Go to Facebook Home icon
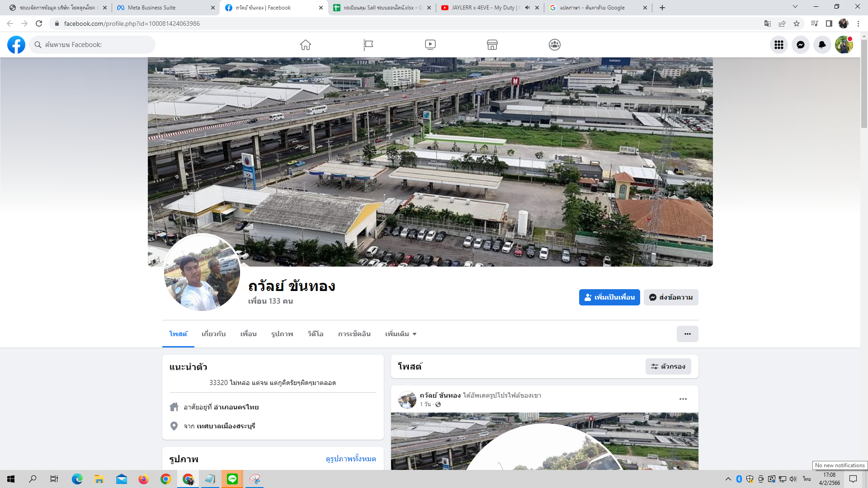The image size is (868, 488). click(x=306, y=45)
